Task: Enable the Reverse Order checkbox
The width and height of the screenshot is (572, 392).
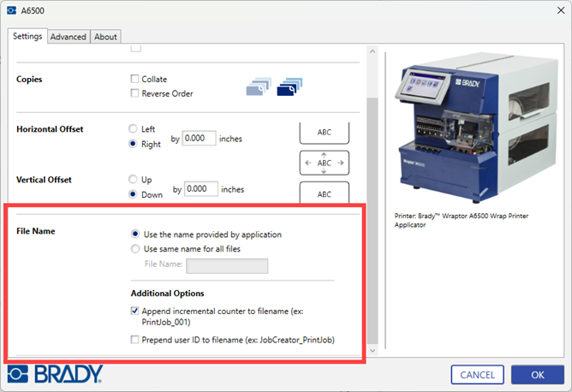Action: click(x=134, y=93)
